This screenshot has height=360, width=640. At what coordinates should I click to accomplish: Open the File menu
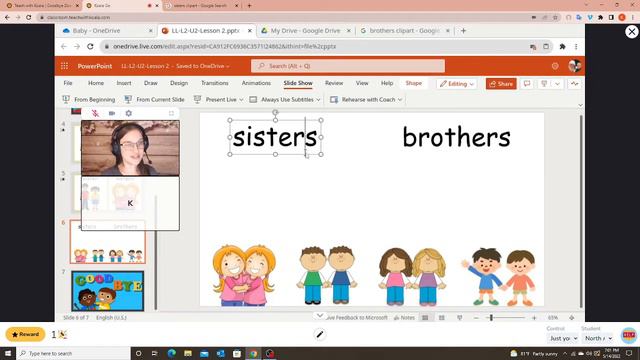[x=68, y=83]
